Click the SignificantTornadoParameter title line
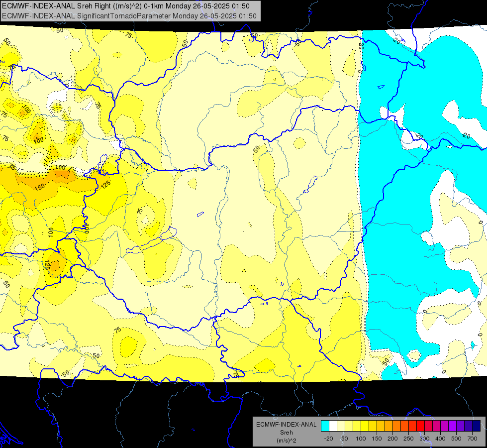487x448 pixels. point(129,16)
